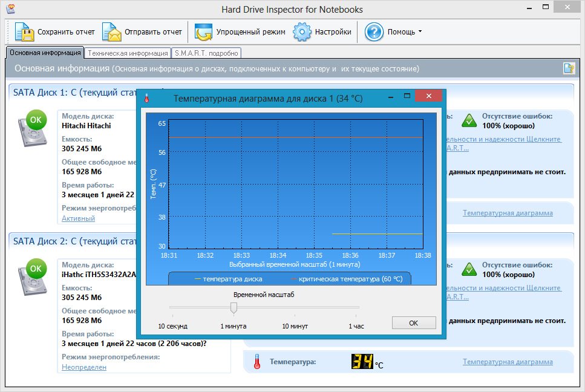Close the temperature diagram dialog
The image size is (585, 392).
tap(428, 96)
